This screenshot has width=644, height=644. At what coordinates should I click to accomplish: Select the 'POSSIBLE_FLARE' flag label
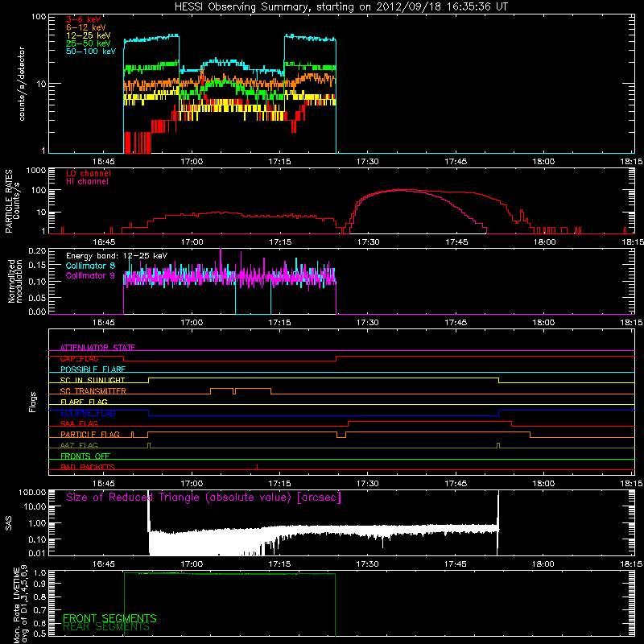pyautogui.click(x=93, y=369)
